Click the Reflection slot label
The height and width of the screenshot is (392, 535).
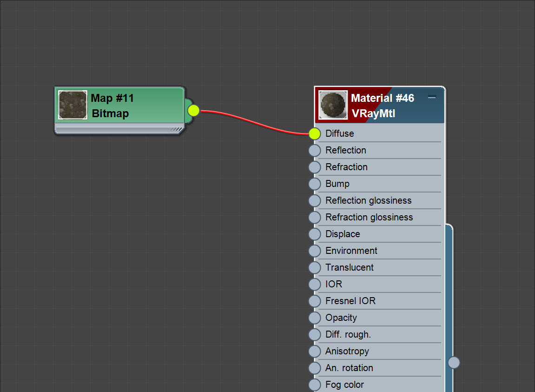[346, 150]
